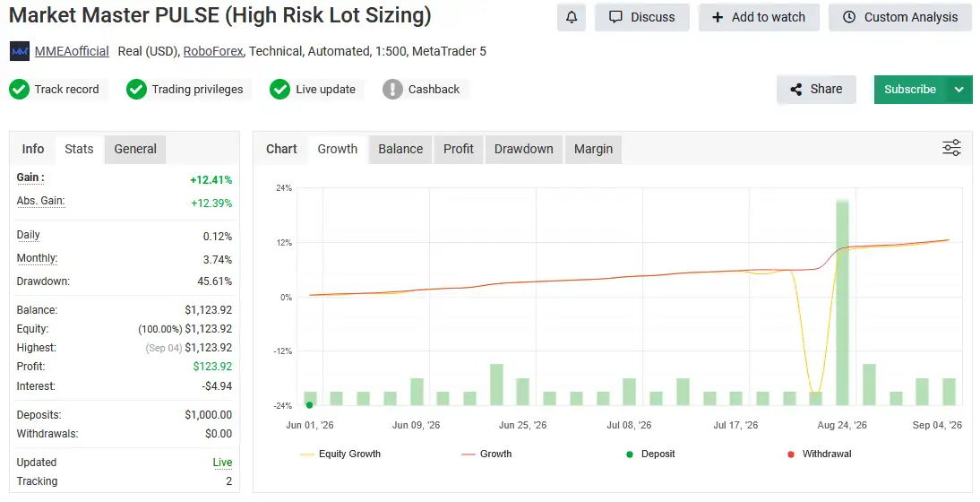Select the Chart tab label
The height and width of the screenshot is (502, 980).
(281, 149)
